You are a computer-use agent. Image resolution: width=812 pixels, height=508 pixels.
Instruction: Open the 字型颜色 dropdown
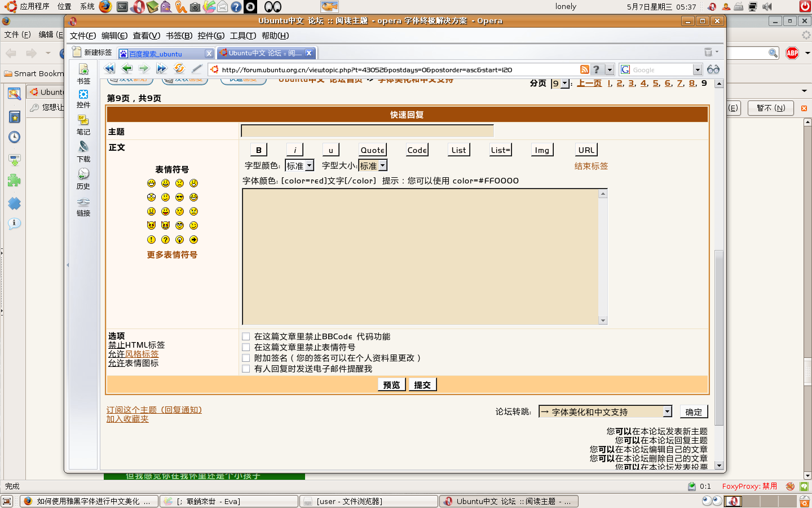tap(299, 166)
